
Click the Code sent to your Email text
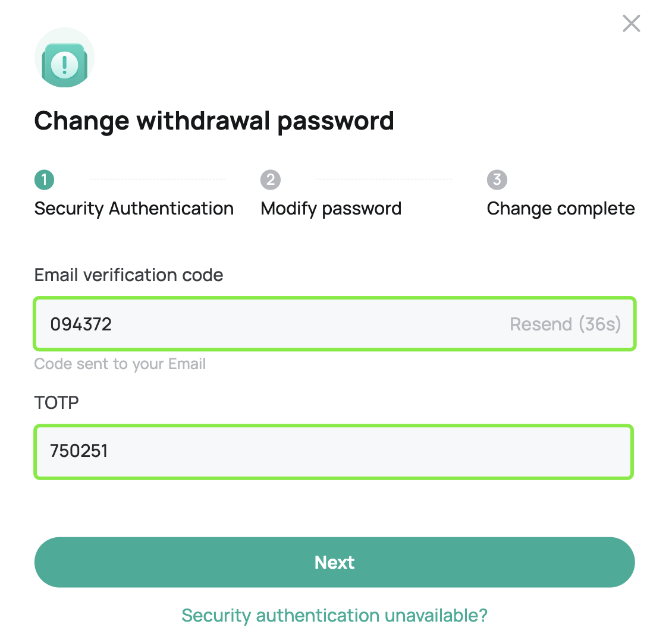[x=120, y=364]
